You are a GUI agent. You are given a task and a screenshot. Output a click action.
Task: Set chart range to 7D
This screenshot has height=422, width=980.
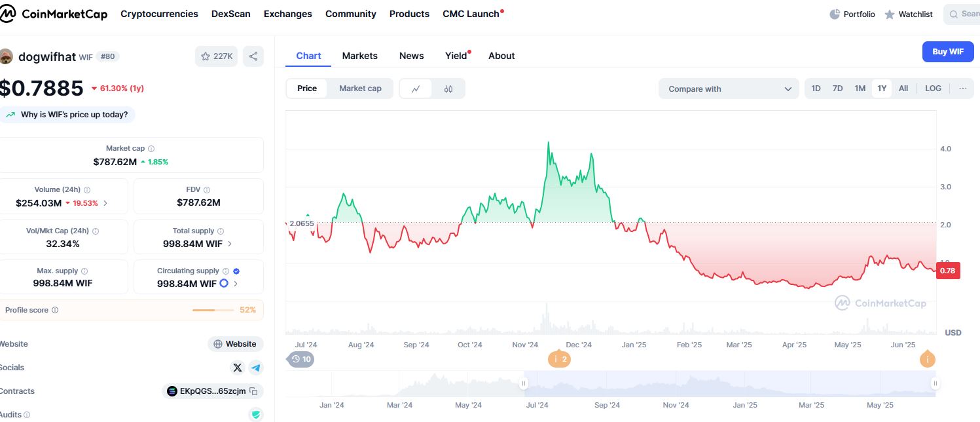tap(837, 88)
